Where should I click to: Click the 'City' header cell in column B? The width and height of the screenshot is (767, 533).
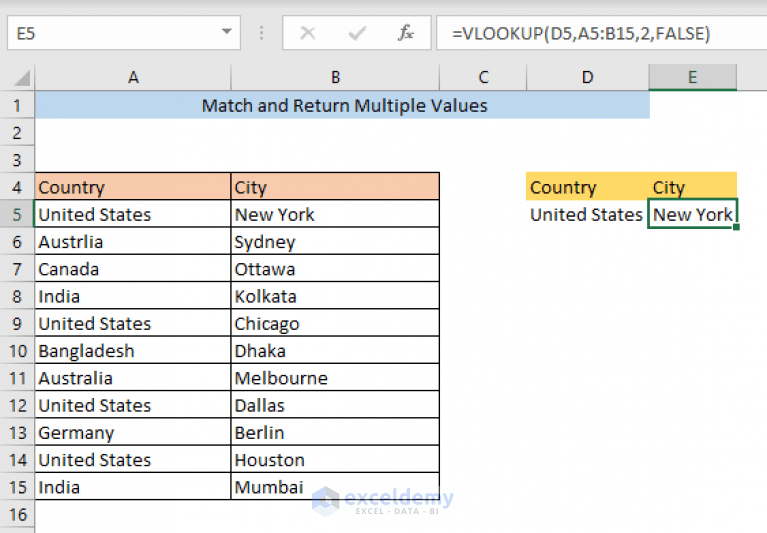(x=335, y=187)
